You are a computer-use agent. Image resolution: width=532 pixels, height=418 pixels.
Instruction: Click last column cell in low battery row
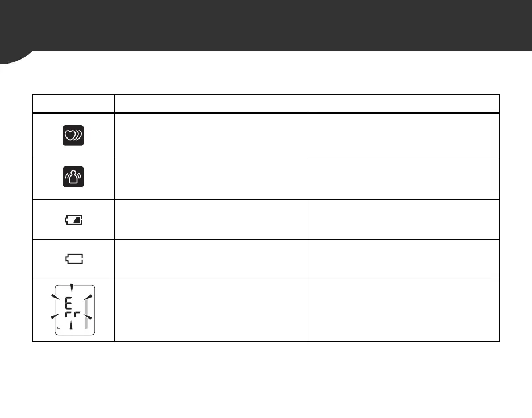pyautogui.click(x=404, y=220)
